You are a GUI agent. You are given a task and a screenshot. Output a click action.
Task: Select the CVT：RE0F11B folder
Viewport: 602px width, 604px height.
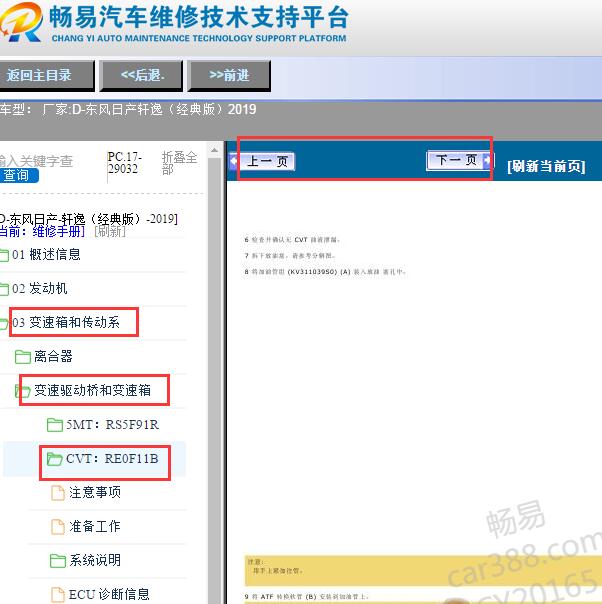tap(112, 458)
